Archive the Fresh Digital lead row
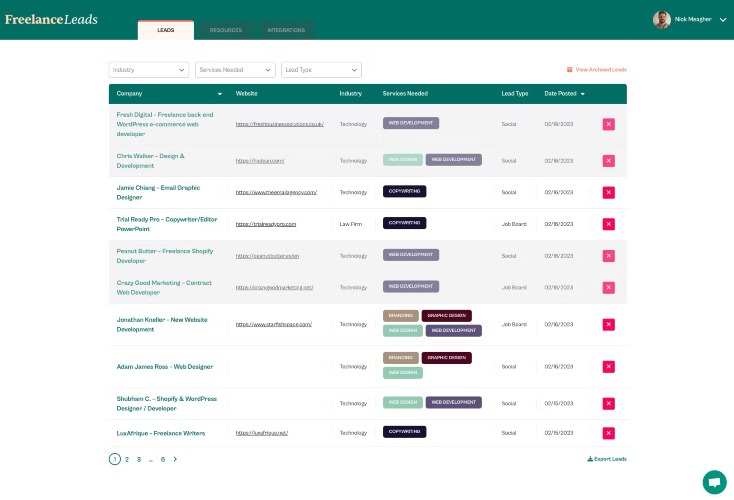 pyautogui.click(x=608, y=124)
